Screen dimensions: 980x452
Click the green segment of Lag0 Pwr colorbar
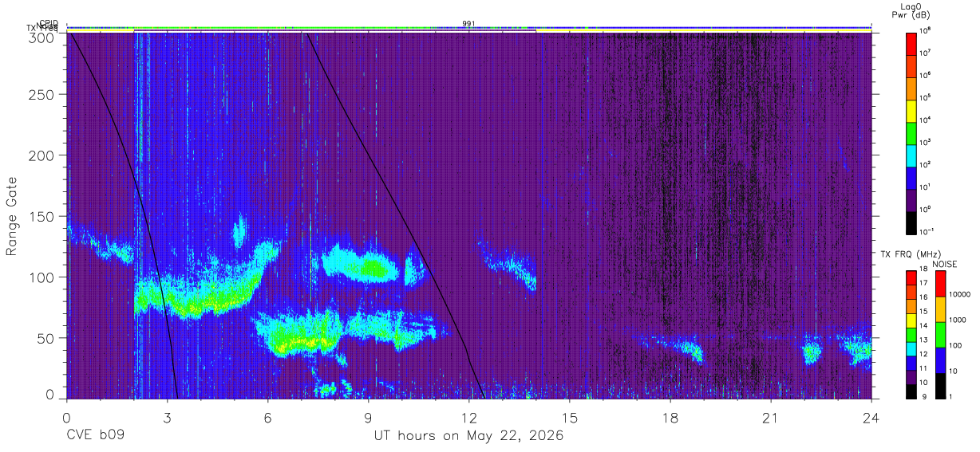tap(911, 132)
